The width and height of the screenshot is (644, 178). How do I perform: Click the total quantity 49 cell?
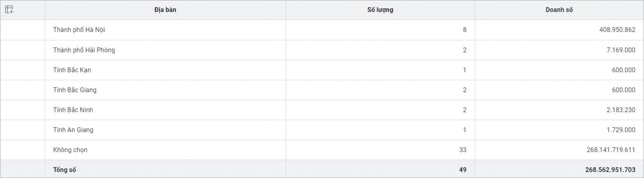[380, 170]
